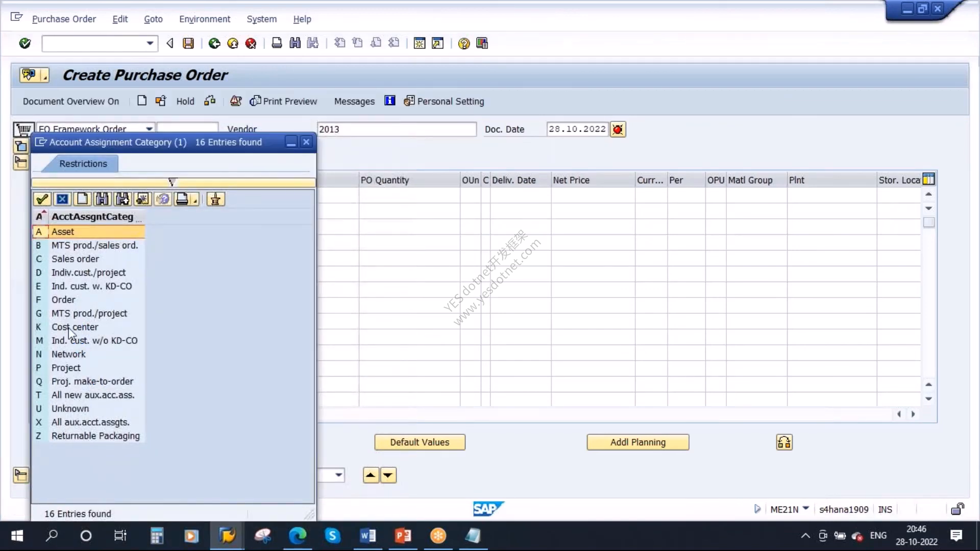Open the Environment menu
This screenshot has height=551, width=980.
tap(205, 19)
